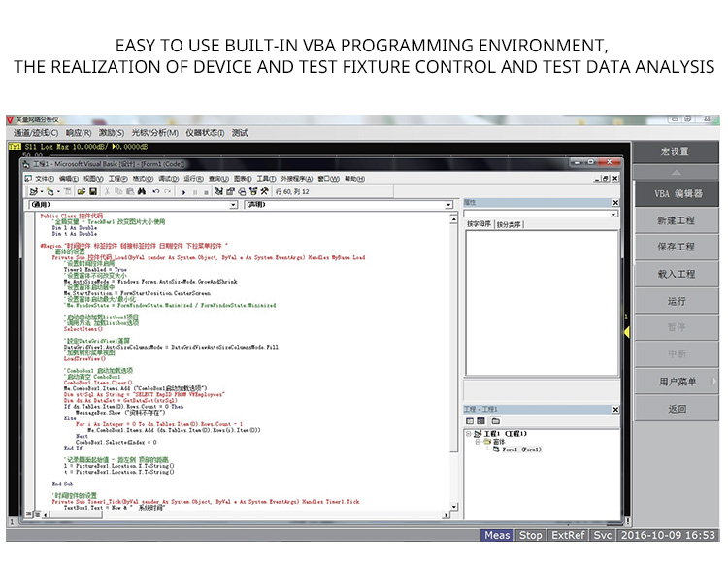Open the properties object combo box
This screenshot has height=567, width=728.
tap(613, 214)
